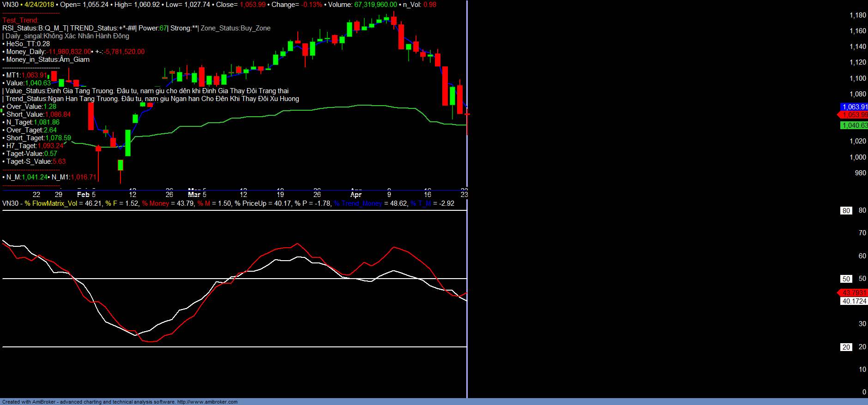This screenshot has width=868, height=405.
Task: Click the Zone_Status:Buy_Zone text
Action: [235, 28]
